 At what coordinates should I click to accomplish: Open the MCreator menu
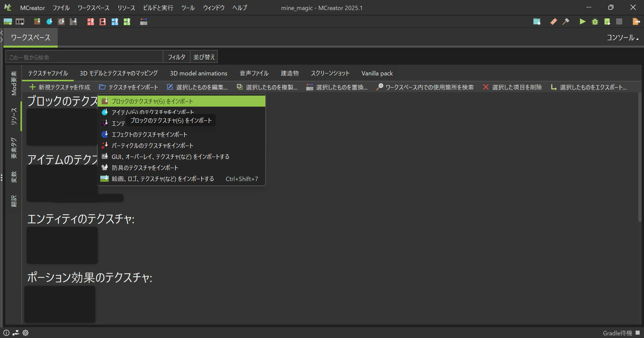pos(33,8)
